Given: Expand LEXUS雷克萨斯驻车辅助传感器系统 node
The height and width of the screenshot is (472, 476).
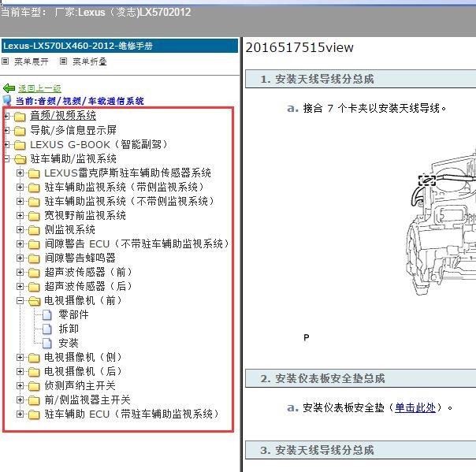Looking at the screenshot, I should (20, 173).
